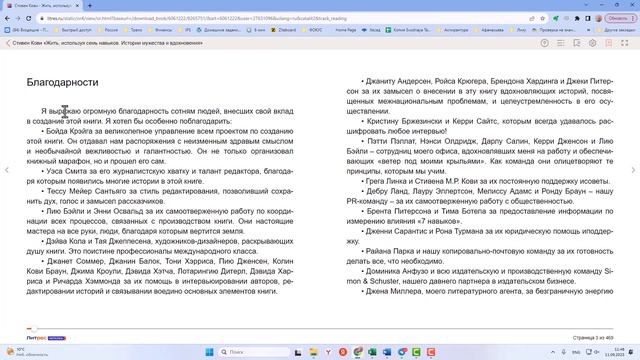The image size is (640, 360).
Task: Open the 'Домашние задани...' bookmark
Action: click(x=218, y=30)
